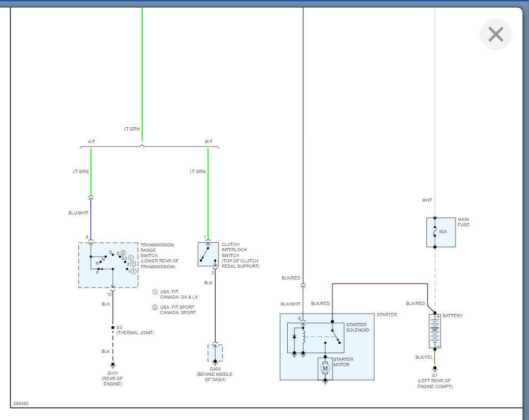Click the BLK/WHT wire label

(290, 304)
